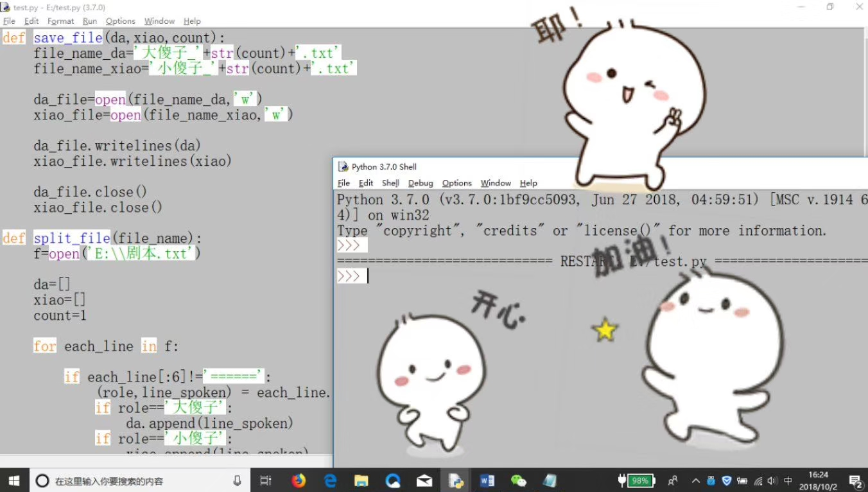868x492 pixels.
Task: Open the Windows Start menu
Action: (14, 480)
